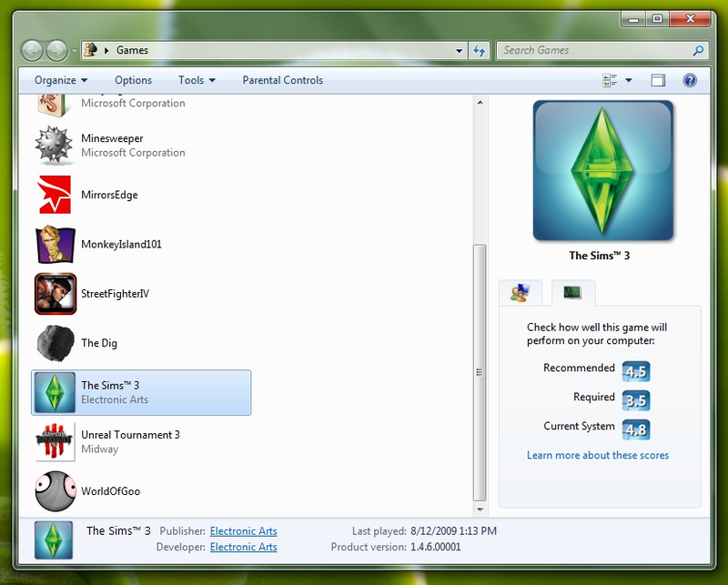Select The Sims 3 Electronic Arts entry
Screen dimensions: 728x585
click(x=141, y=392)
